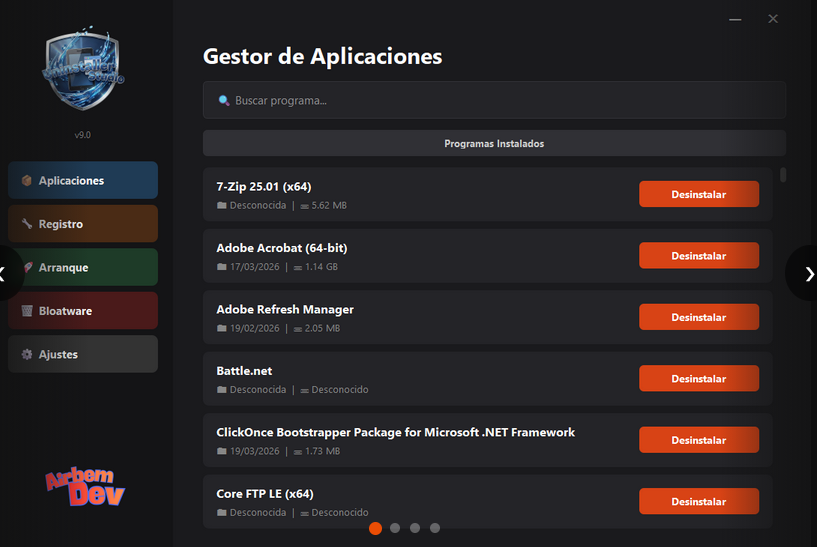Open the Registro section
This screenshot has height=547, width=817.
83,223
